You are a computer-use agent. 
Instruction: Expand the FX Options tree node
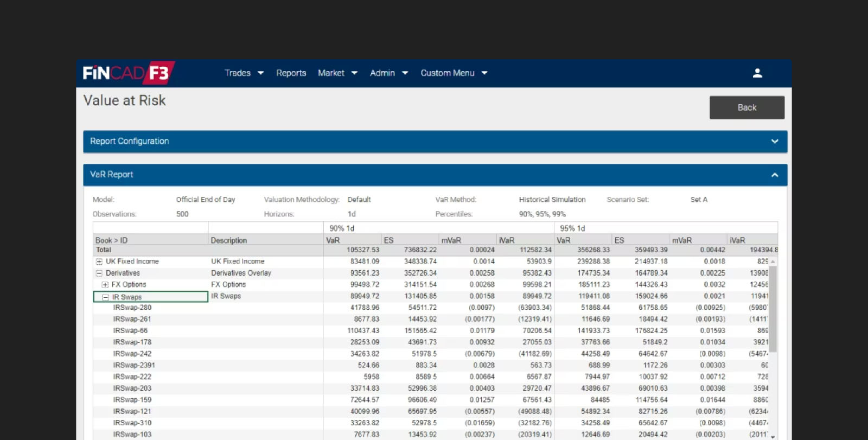[x=105, y=284]
